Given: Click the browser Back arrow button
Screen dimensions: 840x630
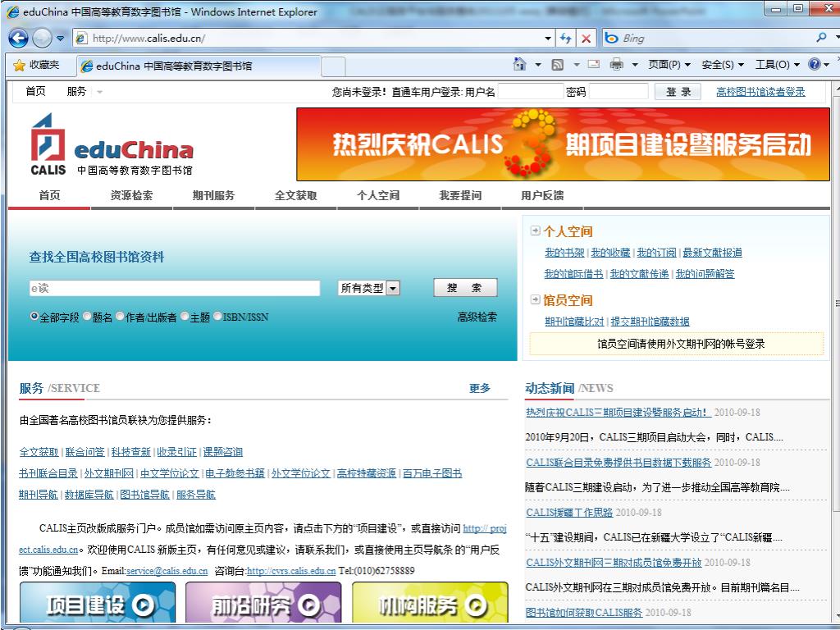Looking at the screenshot, I should (18, 38).
